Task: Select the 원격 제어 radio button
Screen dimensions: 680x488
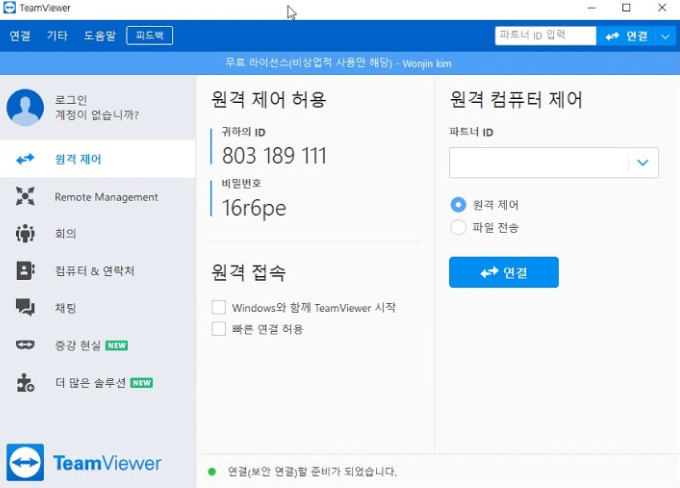Action: tap(458, 205)
